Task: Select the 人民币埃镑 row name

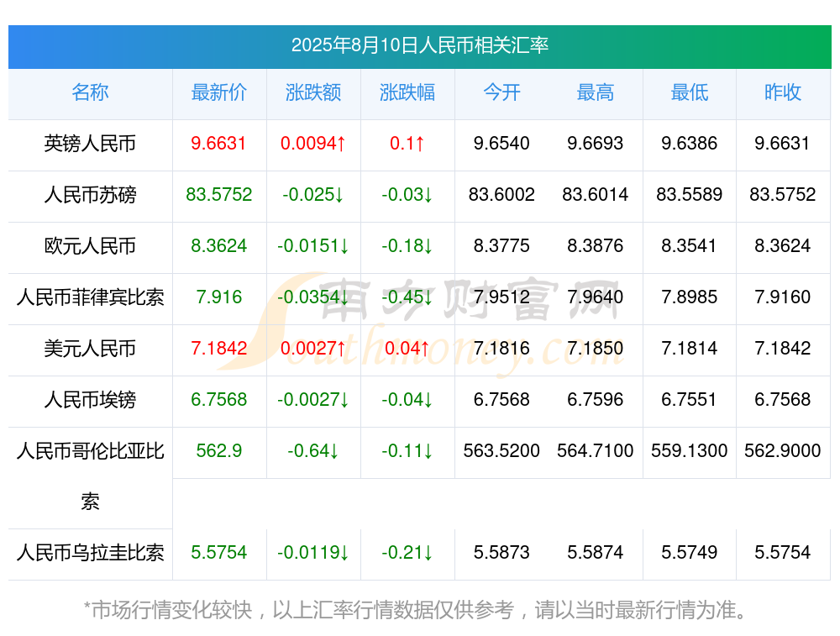Action: 90,400
